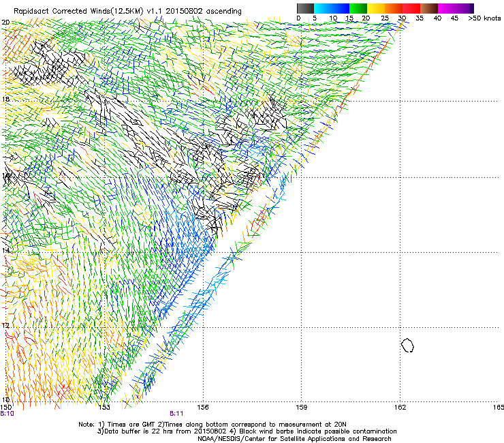Click the longitude label 153
Screen dimensions: 504x443
tap(104, 408)
